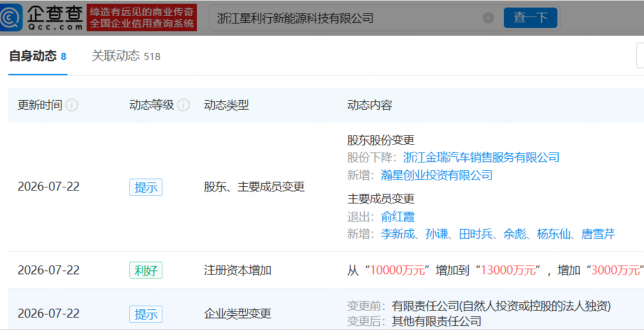Open 孙谦 profile link

[436, 235]
